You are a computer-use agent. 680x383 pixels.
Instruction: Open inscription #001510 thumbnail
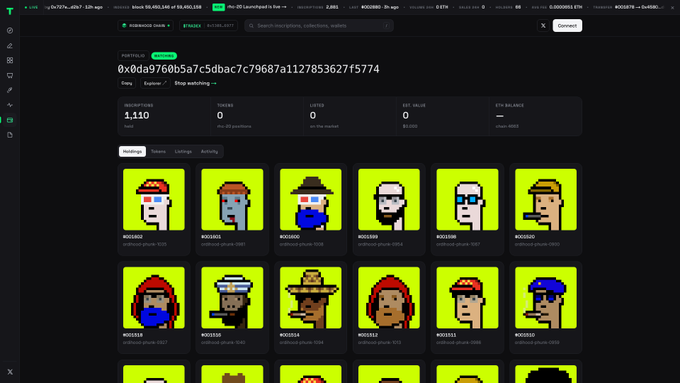(546, 298)
